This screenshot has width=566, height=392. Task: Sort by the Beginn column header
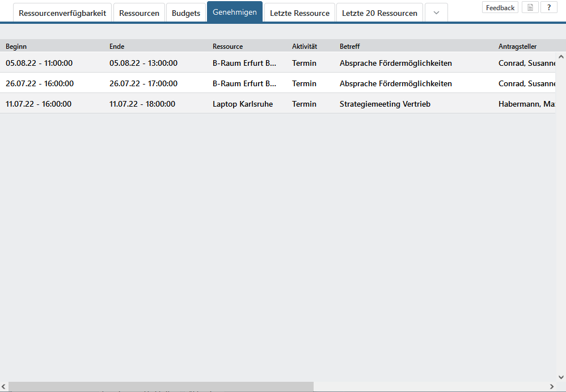click(16, 47)
